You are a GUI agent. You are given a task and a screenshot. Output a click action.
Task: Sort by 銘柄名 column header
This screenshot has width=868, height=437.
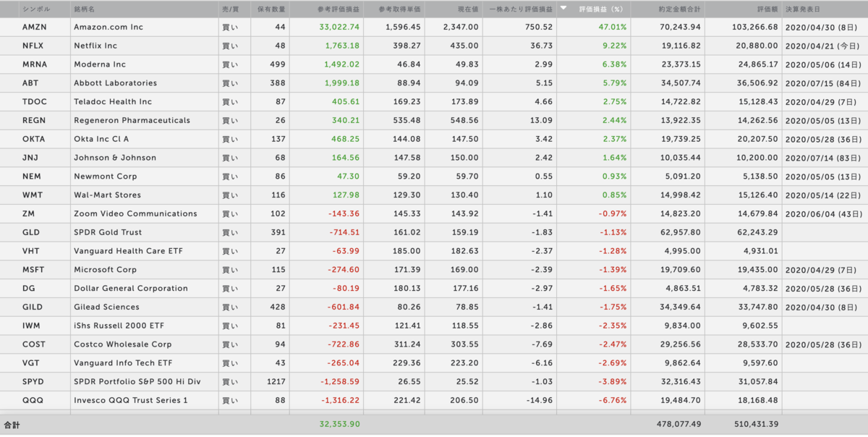click(86, 9)
